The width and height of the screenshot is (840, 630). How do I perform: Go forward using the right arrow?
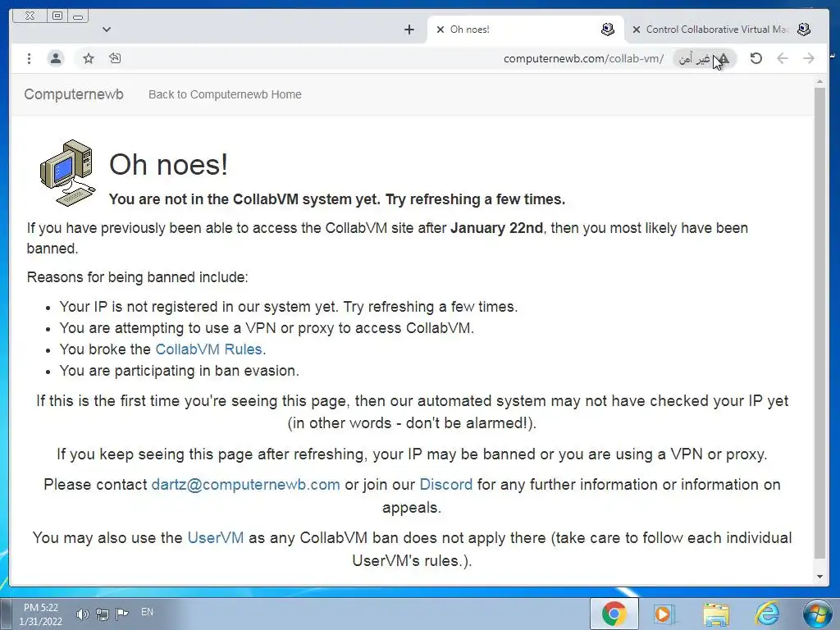(x=808, y=58)
